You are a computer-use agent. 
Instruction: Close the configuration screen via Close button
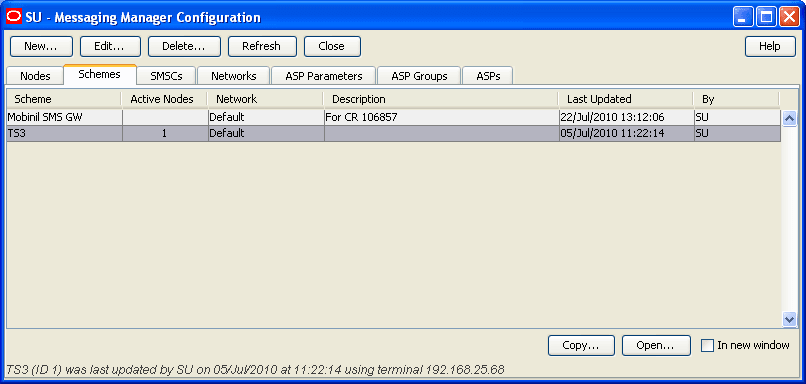click(x=332, y=46)
